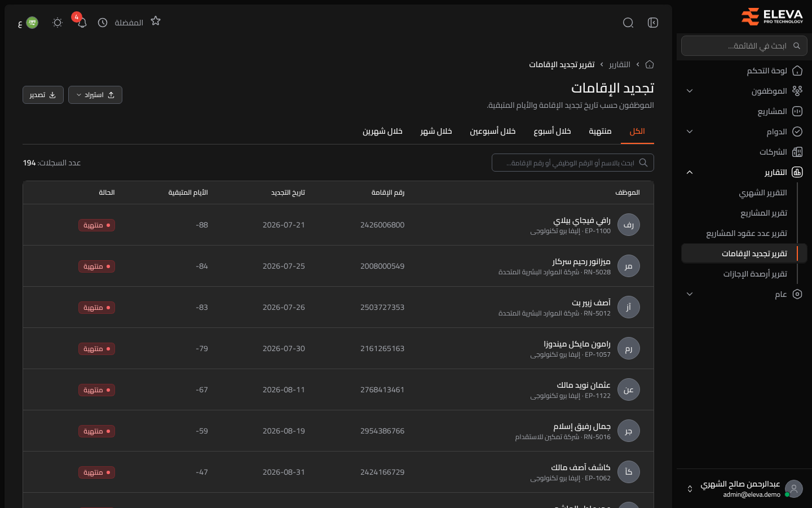The image size is (812, 508).
Task: Open تقرير أرصدة الإجازات in sidebar
Action: pos(755,274)
